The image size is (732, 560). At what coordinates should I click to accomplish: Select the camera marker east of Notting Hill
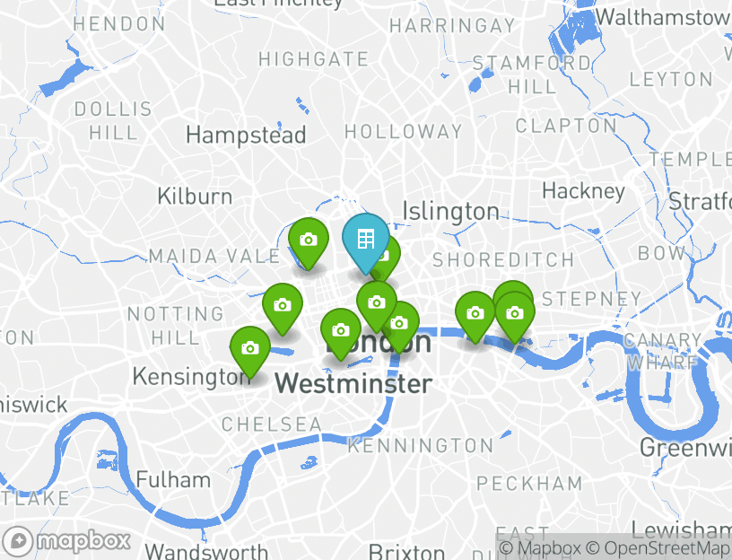283,305
